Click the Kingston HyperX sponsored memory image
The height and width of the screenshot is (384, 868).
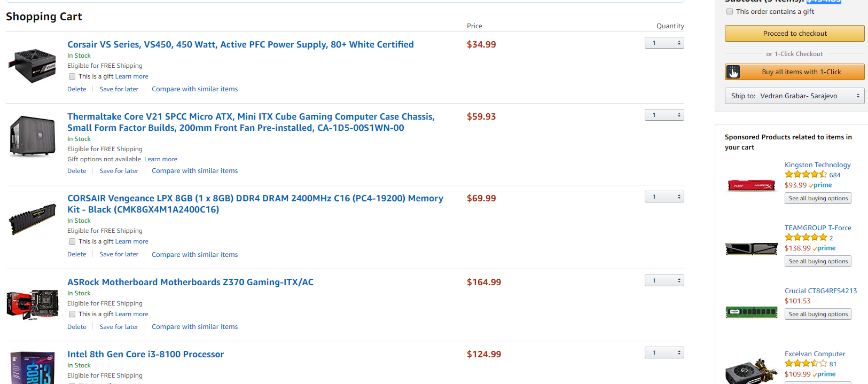(752, 186)
